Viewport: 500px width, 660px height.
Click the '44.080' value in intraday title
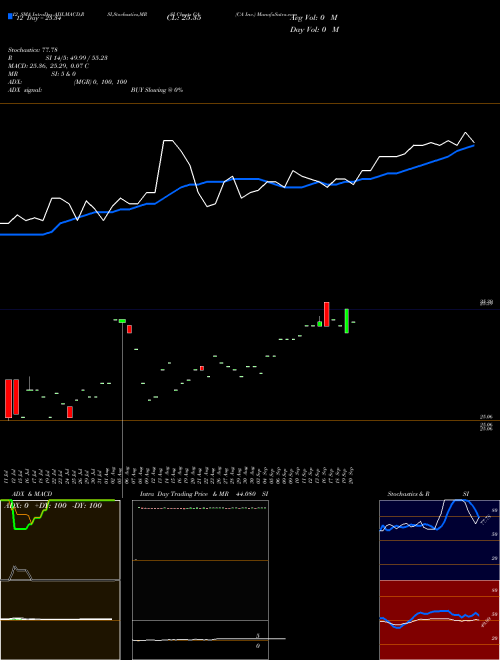pos(247,494)
